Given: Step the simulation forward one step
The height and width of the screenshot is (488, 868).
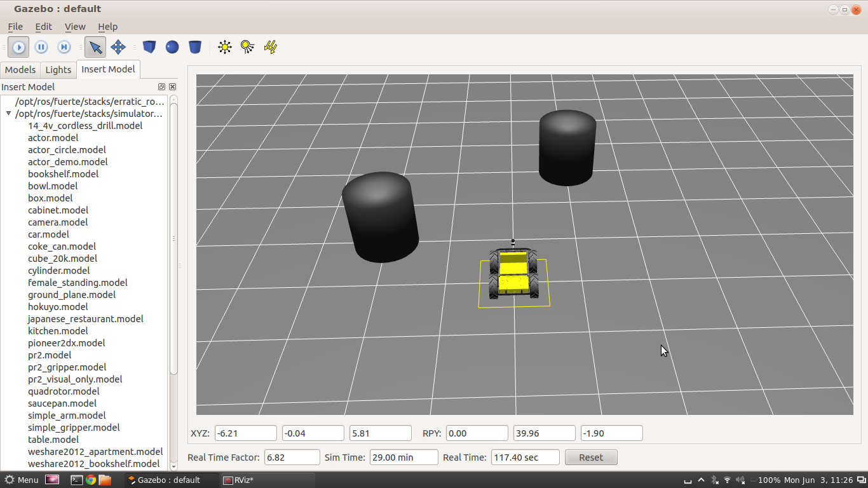Looking at the screenshot, I should pyautogui.click(x=64, y=47).
